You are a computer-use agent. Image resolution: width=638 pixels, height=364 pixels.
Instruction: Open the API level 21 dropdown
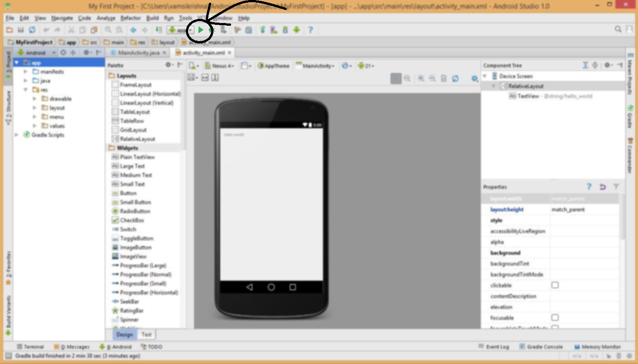(x=366, y=65)
